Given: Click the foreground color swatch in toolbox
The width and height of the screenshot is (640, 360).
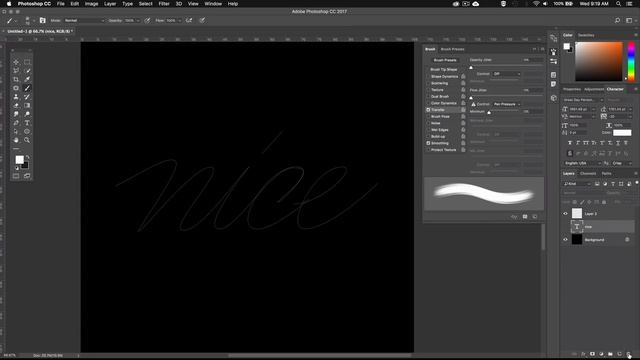Looking at the screenshot, I should tap(19, 160).
